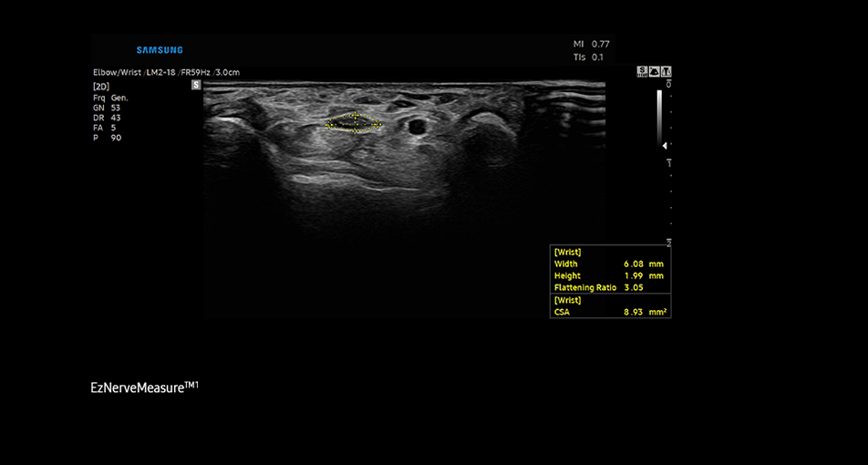
Task: Click the MI 0.77 indicator
Action: click(591, 44)
